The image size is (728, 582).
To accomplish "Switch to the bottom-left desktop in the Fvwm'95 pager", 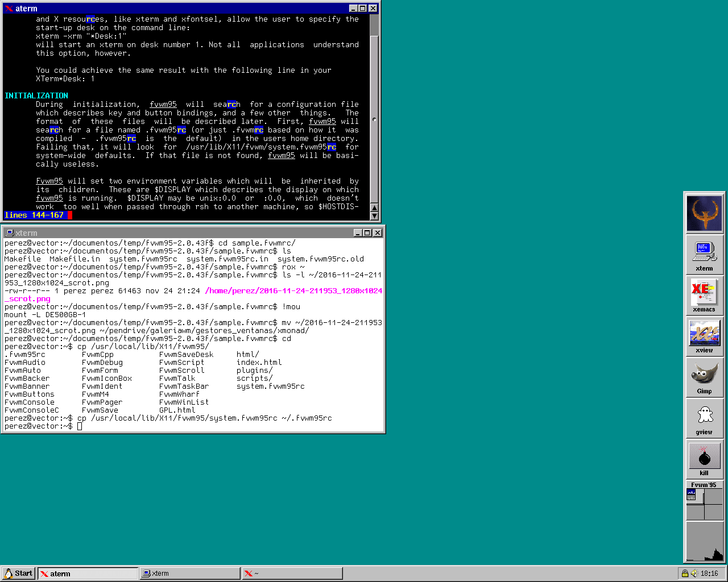I will coord(695,512).
